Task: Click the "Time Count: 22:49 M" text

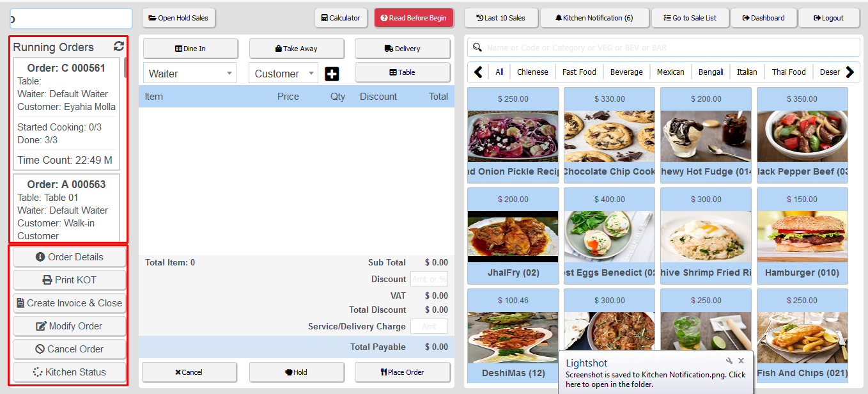Action: coord(65,160)
